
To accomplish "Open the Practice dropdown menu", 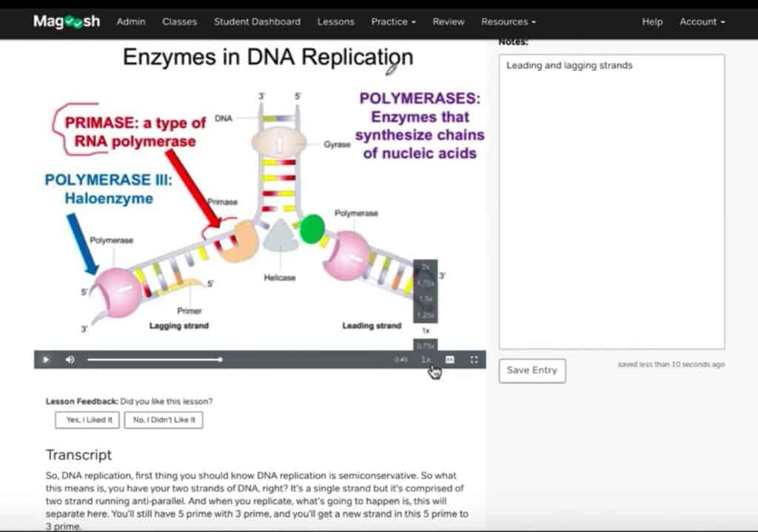I will tap(393, 21).
